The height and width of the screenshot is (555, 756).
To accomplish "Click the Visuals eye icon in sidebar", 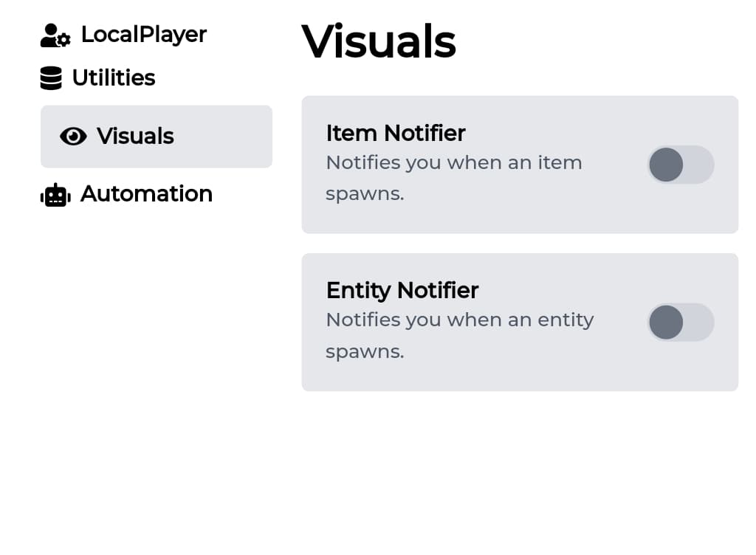I will pyautogui.click(x=73, y=137).
